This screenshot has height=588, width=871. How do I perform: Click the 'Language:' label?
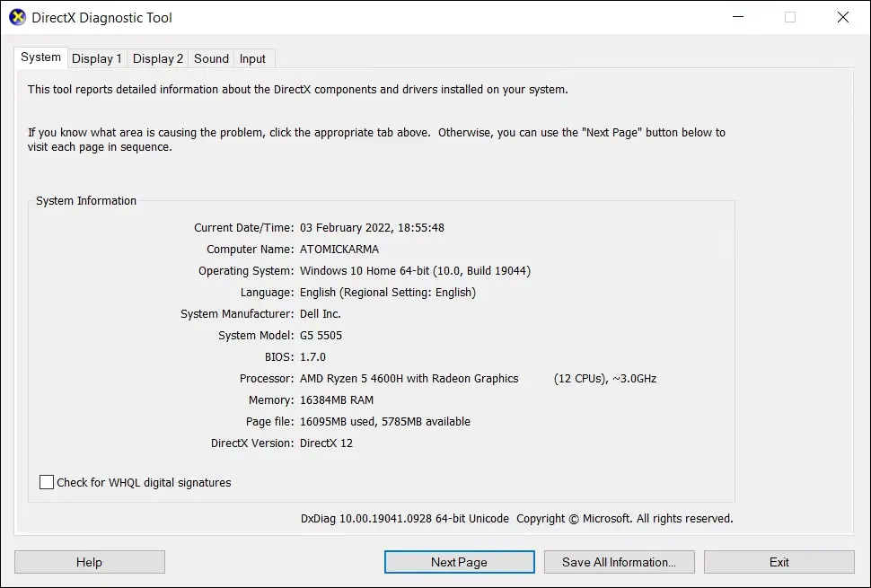click(x=268, y=293)
